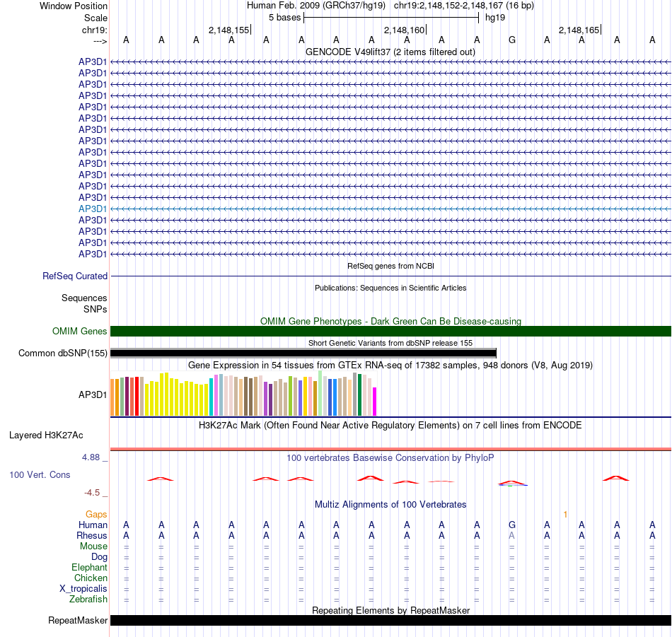Click the OMIM Genes label
This screenshot has width=672, height=637.
pyautogui.click(x=80, y=331)
